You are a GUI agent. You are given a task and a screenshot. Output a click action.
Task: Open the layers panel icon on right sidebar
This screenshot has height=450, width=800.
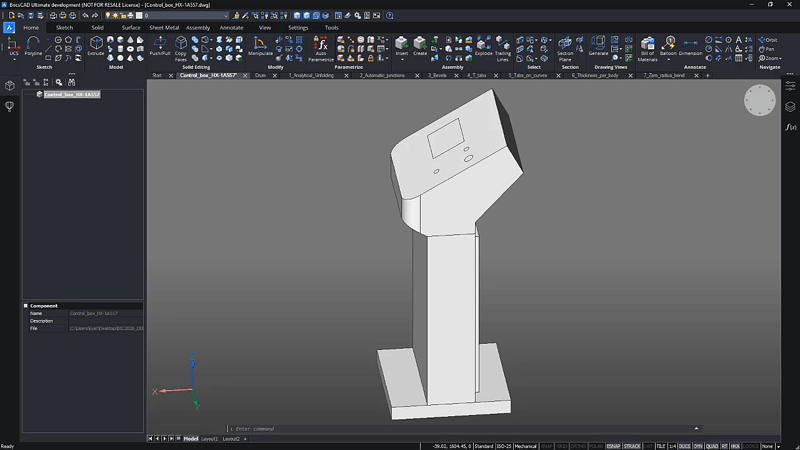[790, 107]
